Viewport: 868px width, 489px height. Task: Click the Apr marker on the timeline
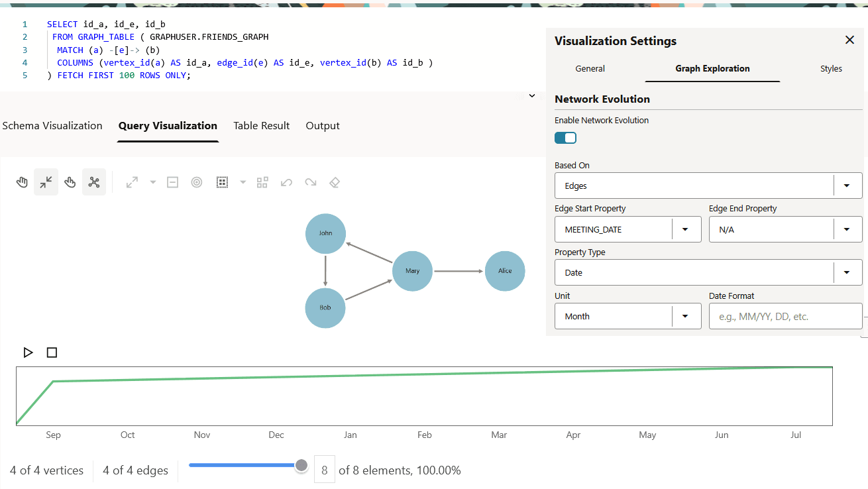[573, 435]
